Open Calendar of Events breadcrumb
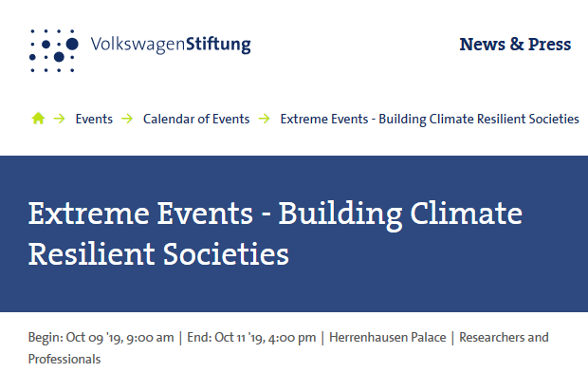The height and width of the screenshot is (372, 588). click(196, 119)
